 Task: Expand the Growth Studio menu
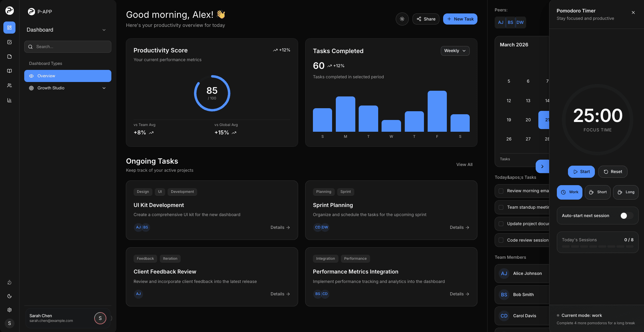coord(67,88)
